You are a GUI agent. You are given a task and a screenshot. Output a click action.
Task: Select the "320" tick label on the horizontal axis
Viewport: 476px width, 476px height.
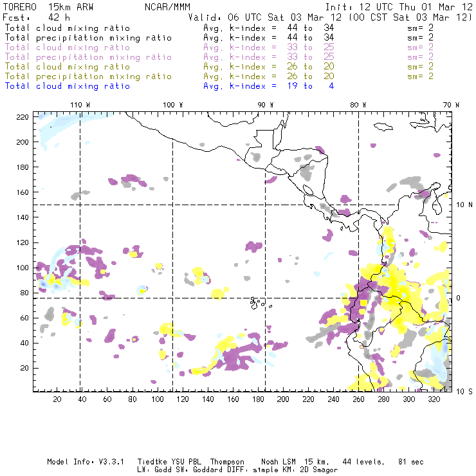(x=434, y=399)
